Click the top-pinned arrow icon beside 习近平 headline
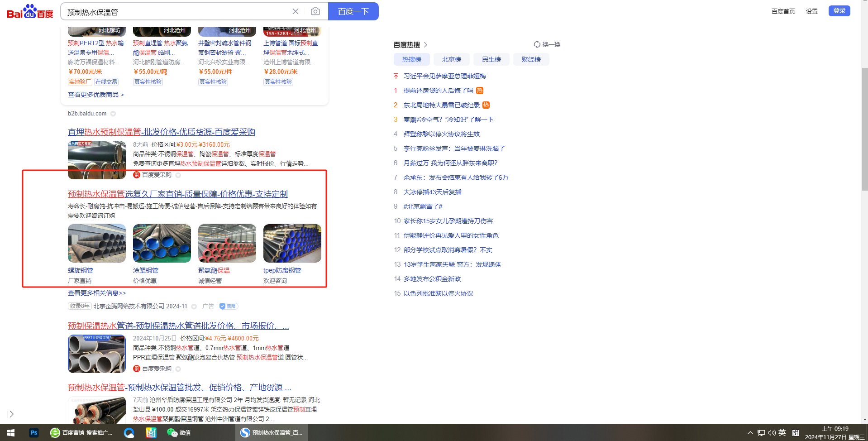Screen dimensions: 868x441 click(396, 76)
